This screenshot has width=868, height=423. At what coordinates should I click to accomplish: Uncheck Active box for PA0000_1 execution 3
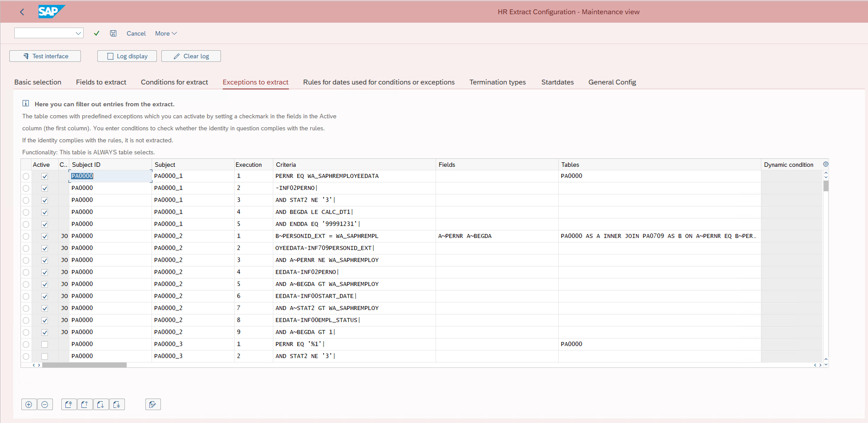(x=44, y=201)
